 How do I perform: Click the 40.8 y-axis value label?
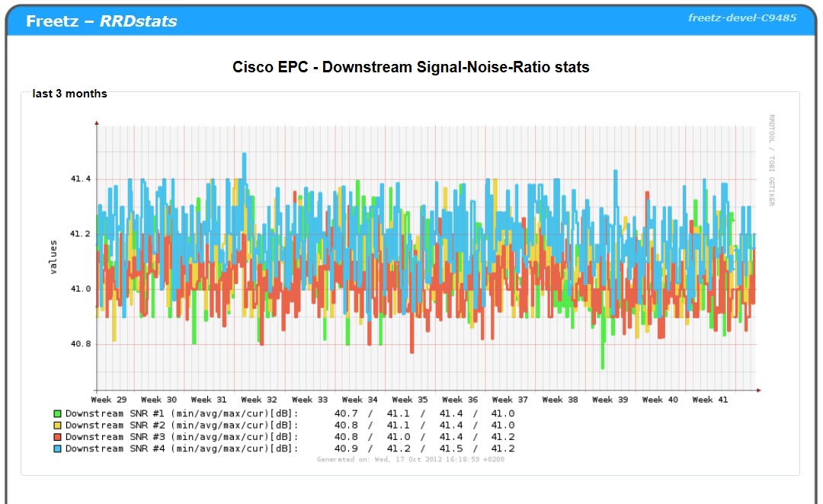point(80,344)
